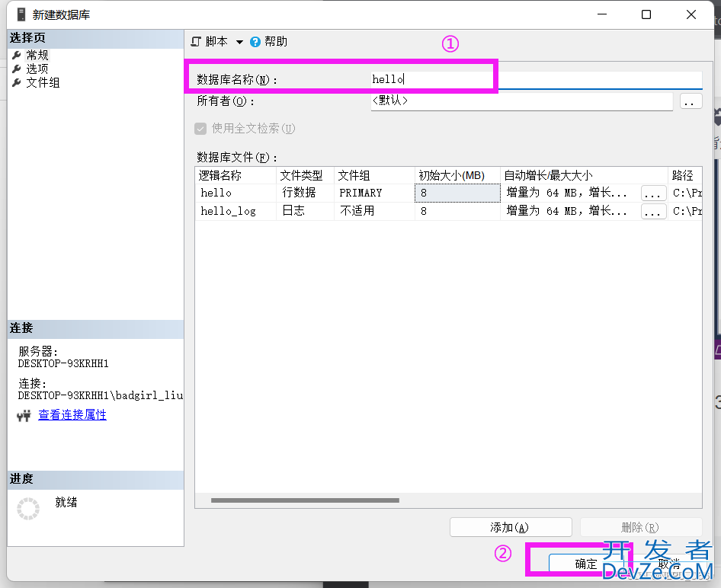
Task: Click the path cell of hello_log row
Action: (x=685, y=211)
